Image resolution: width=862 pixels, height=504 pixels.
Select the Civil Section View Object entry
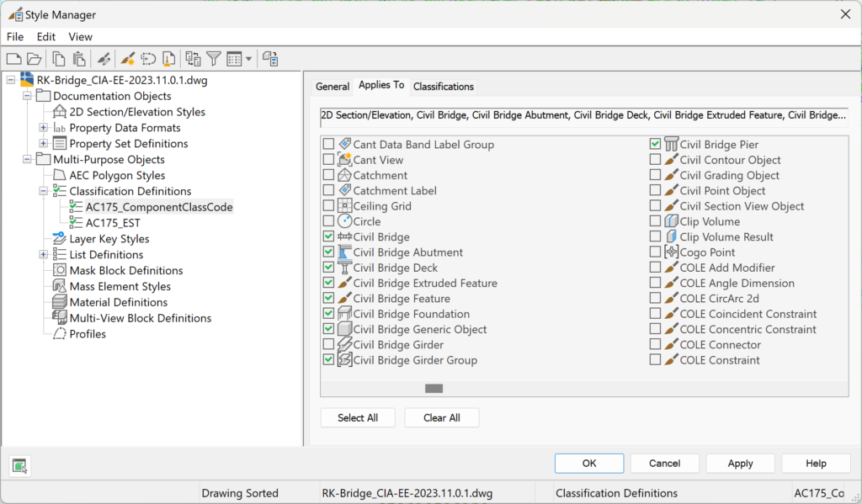pyautogui.click(x=742, y=206)
